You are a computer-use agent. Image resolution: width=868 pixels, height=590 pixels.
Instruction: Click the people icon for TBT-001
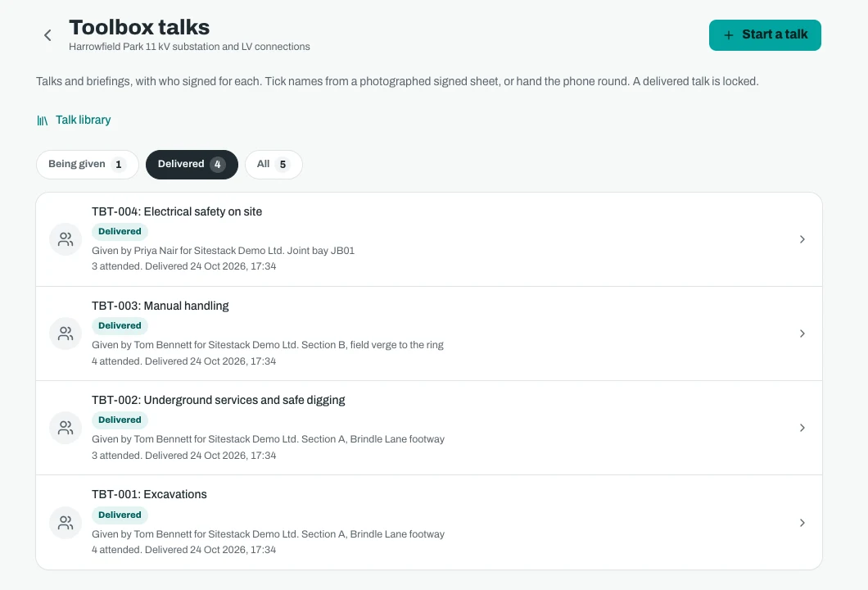click(66, 523)
